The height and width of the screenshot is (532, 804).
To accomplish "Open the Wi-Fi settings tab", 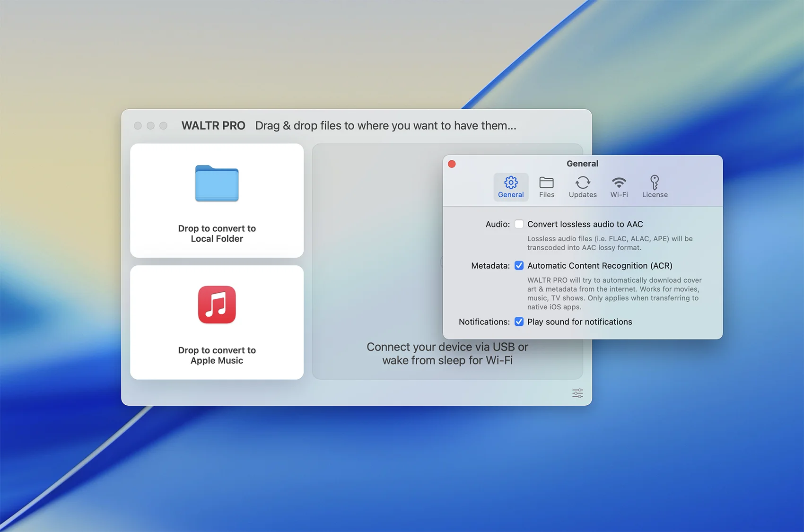I will pos(619,187).
